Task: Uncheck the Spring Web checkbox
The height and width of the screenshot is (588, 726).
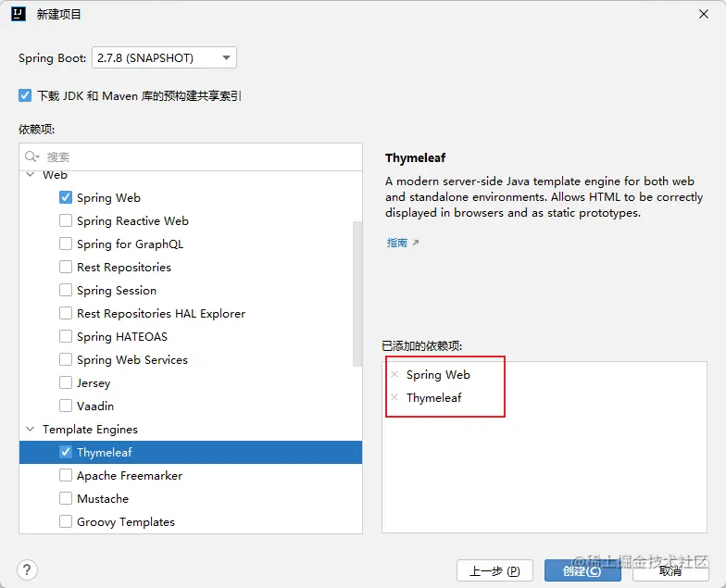Action: pos(66,197)
